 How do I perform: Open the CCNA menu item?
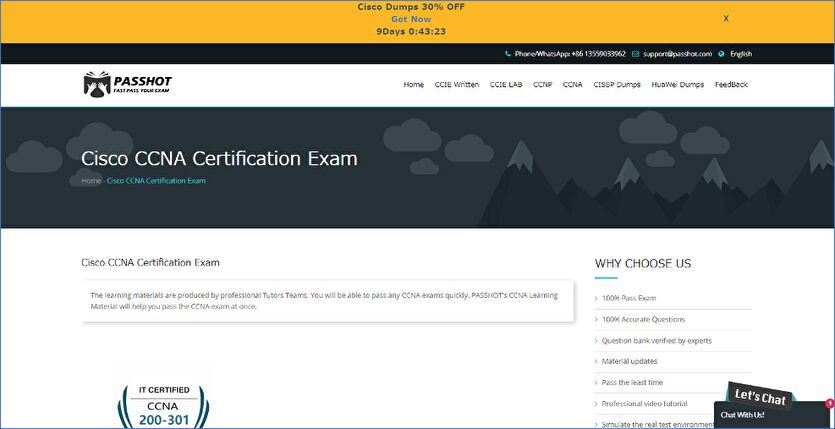(572, 84)
